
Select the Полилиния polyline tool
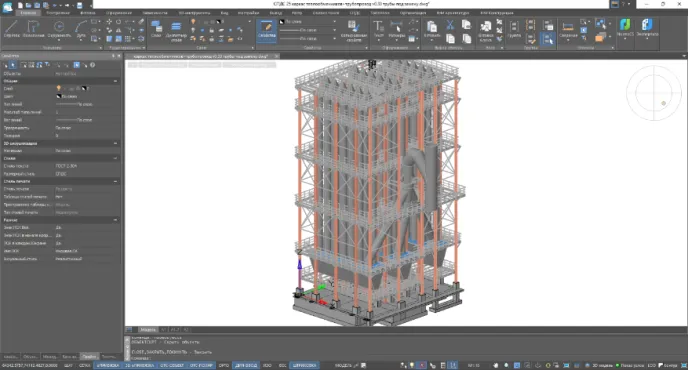(x=33, y=29)
